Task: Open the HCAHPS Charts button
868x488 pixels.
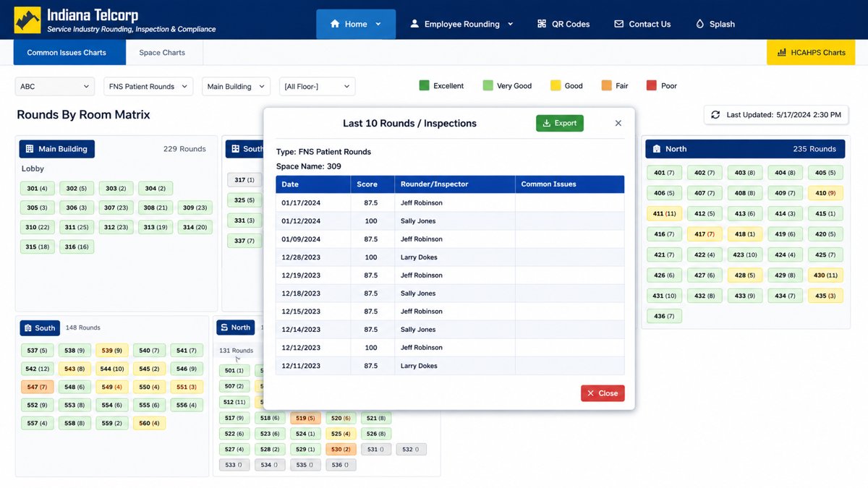Action: click(x=810, y=53)
